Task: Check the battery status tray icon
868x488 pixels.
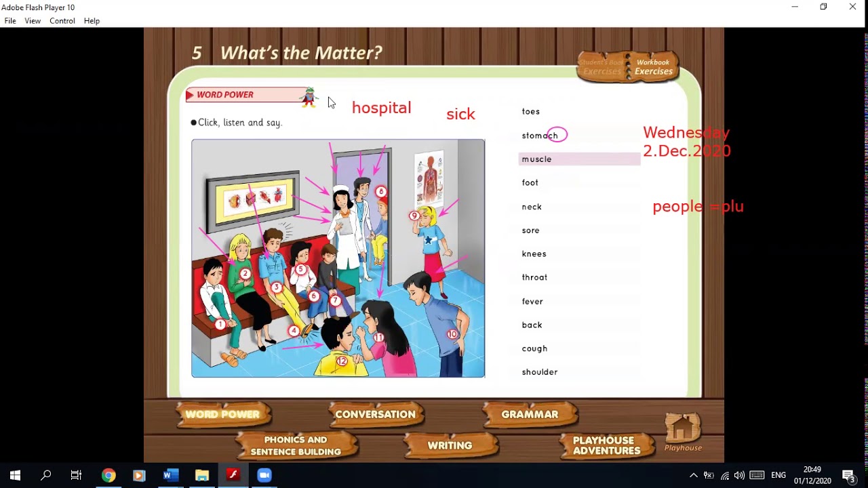Action: [709, 475]
